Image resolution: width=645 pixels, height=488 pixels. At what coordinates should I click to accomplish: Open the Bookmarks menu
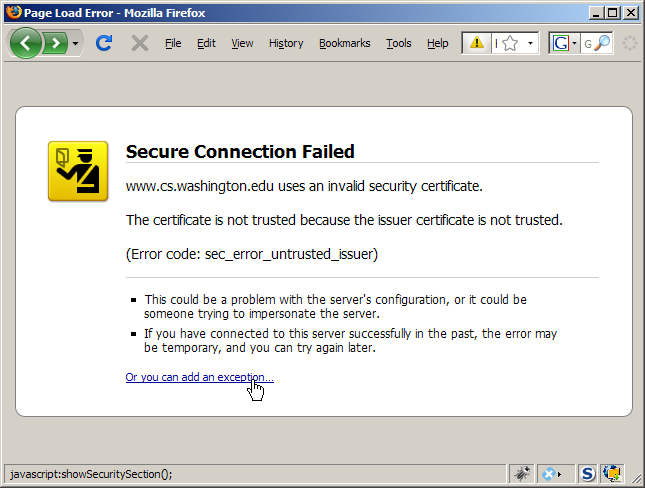[x=344, y=43]
